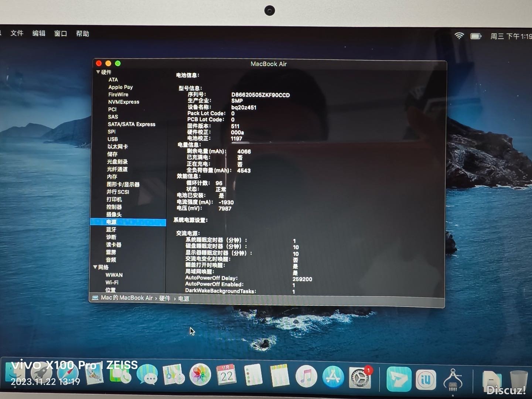Select SPI in the sidebar
The height and width of the screenshot is (399, 532).
pos(112,132)
